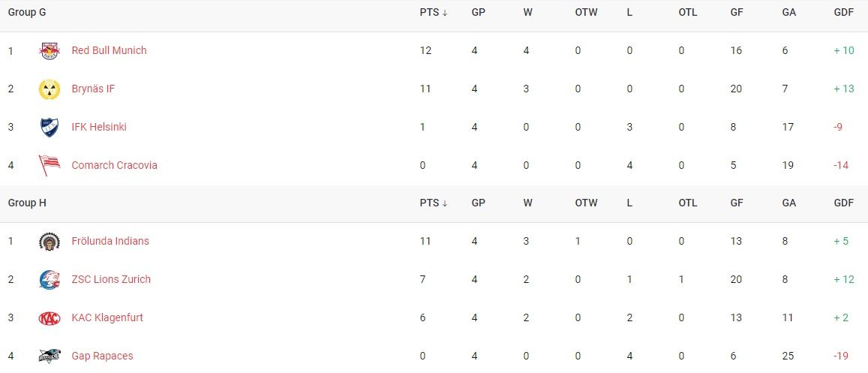Open the ZSC Lions Zurich team link
Viewport: 868px width, 373px height.
(x=111, y=279)
